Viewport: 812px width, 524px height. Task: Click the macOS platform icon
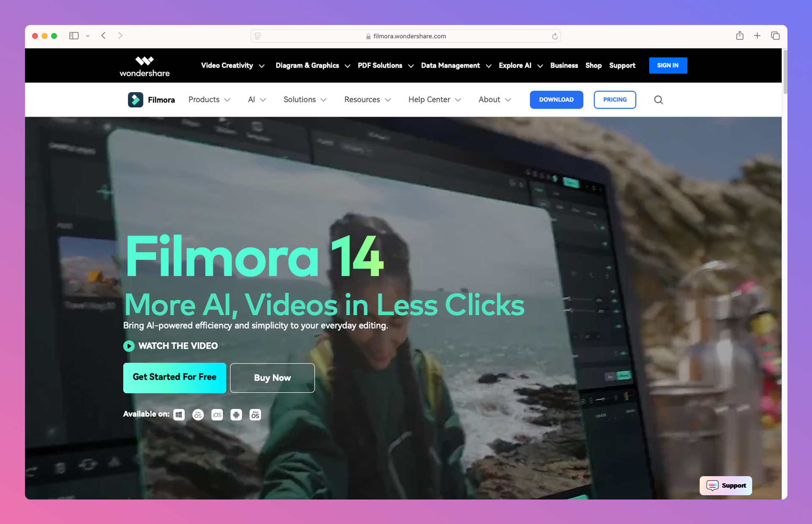198,415
